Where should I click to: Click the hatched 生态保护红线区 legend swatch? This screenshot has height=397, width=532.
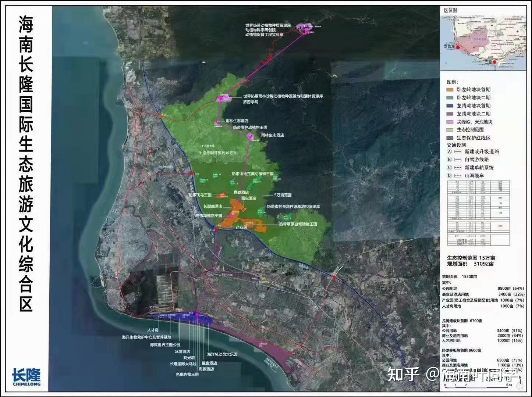tap(450, 138)
